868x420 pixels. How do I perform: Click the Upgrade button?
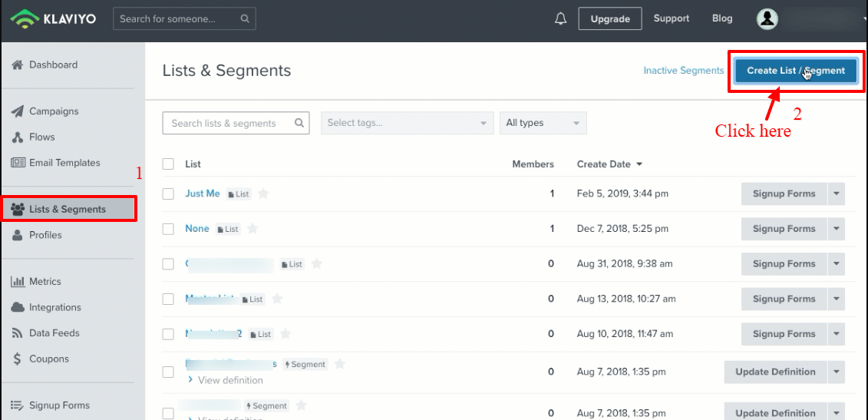[x=610, y=19]
